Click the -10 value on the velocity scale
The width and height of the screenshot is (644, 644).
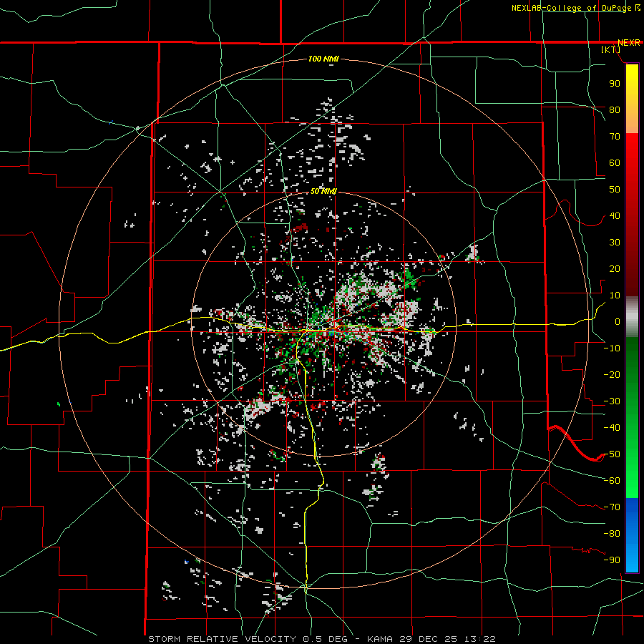[612, 348]
